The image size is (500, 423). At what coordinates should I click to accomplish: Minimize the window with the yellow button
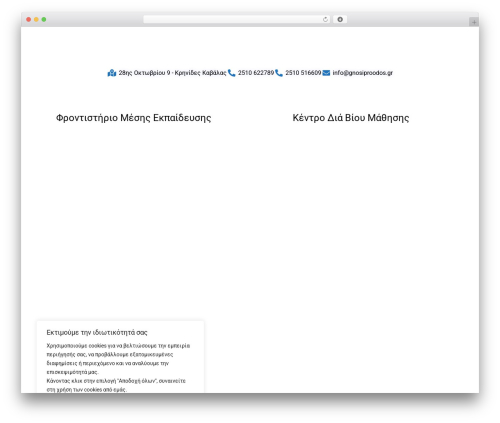(36, 19)
